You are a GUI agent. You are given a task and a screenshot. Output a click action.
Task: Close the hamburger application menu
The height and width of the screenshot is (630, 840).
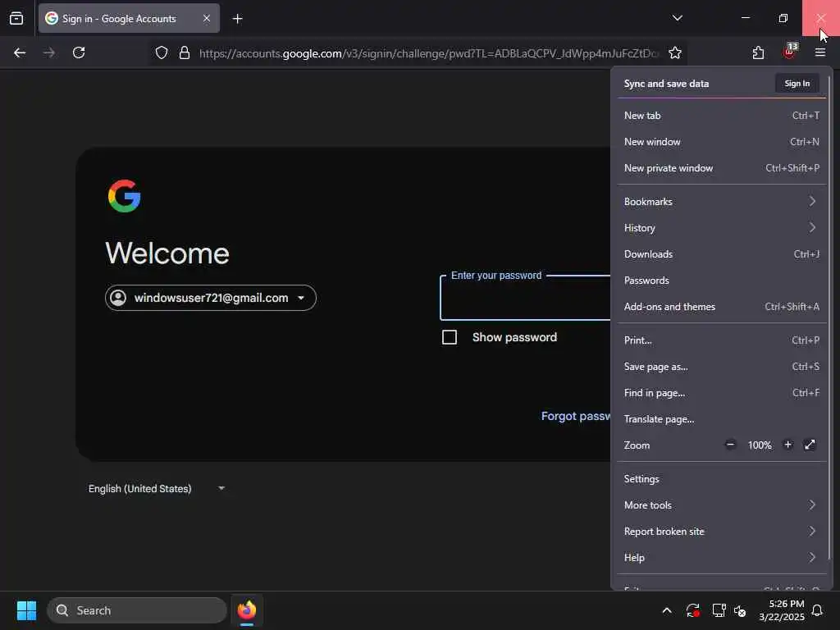pyautogui.click(x=820, y=52)
